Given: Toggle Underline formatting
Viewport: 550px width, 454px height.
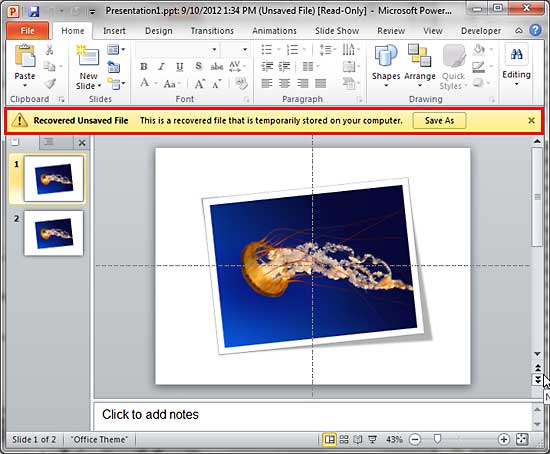Looking at the screenshot, I should (180, 66).
